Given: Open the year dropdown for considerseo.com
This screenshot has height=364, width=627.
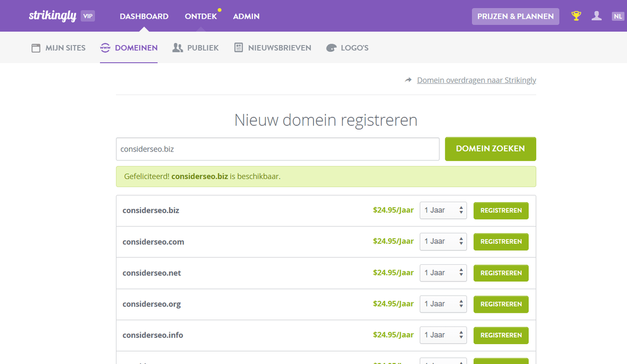Looking at the screenshot, I should click(x=443, y=241).
